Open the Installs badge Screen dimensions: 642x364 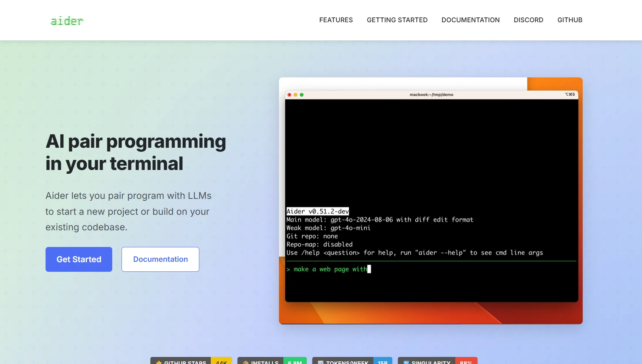(272, 361)
